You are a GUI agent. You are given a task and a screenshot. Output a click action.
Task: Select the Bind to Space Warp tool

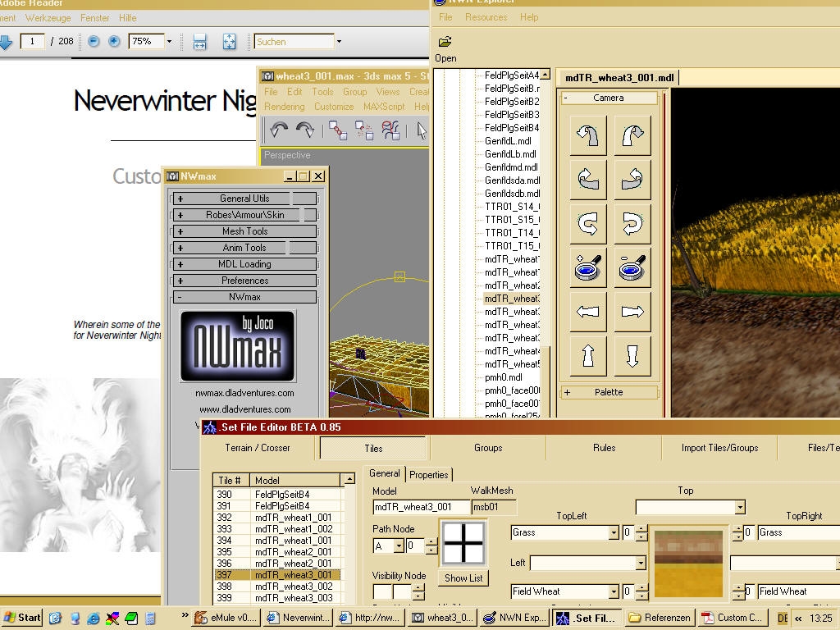point(390,130)
